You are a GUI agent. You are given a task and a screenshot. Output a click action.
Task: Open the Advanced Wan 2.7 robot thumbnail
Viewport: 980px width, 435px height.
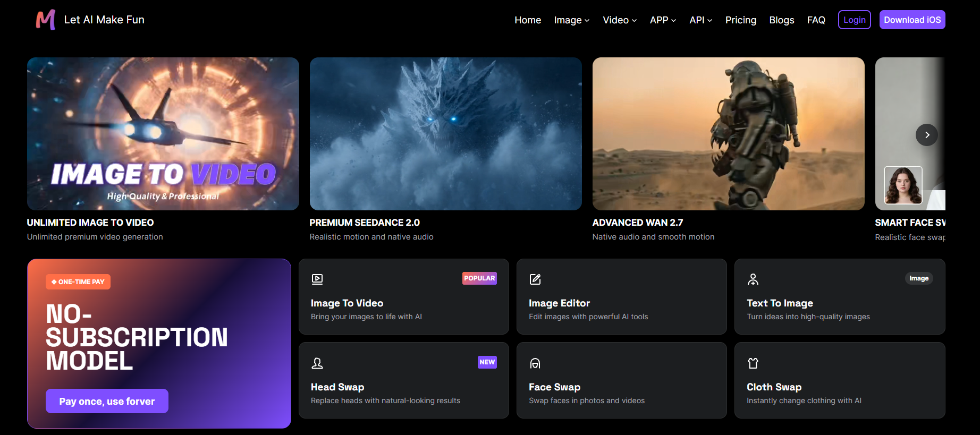(729, 134)
